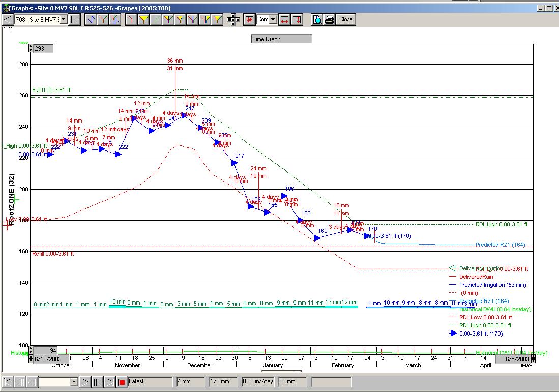Click the print graph printer icon
Viewport: 559px width, 392px height.
tap(329, 19)
